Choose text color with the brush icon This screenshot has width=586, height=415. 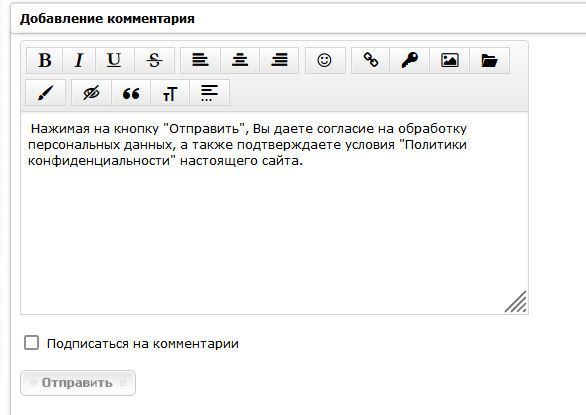click(x=46, y=92)
